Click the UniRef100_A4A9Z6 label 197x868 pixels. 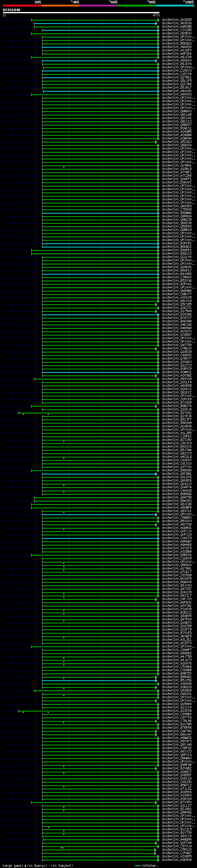pyautogui.click(x=177, y=47)
